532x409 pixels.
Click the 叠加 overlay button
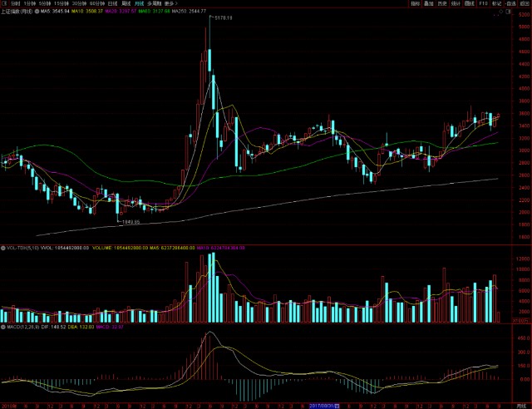[429, 3]
